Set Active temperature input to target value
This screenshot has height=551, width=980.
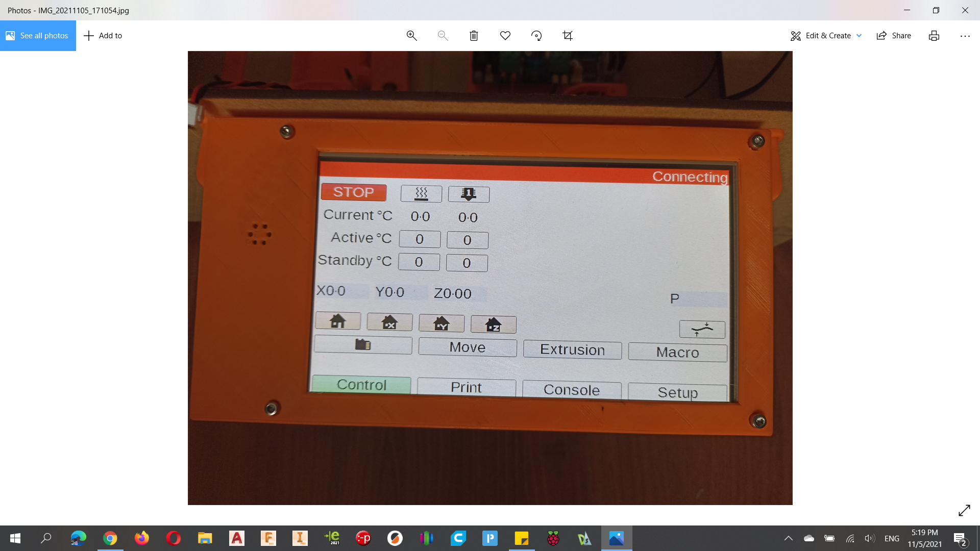coord(419,239)
